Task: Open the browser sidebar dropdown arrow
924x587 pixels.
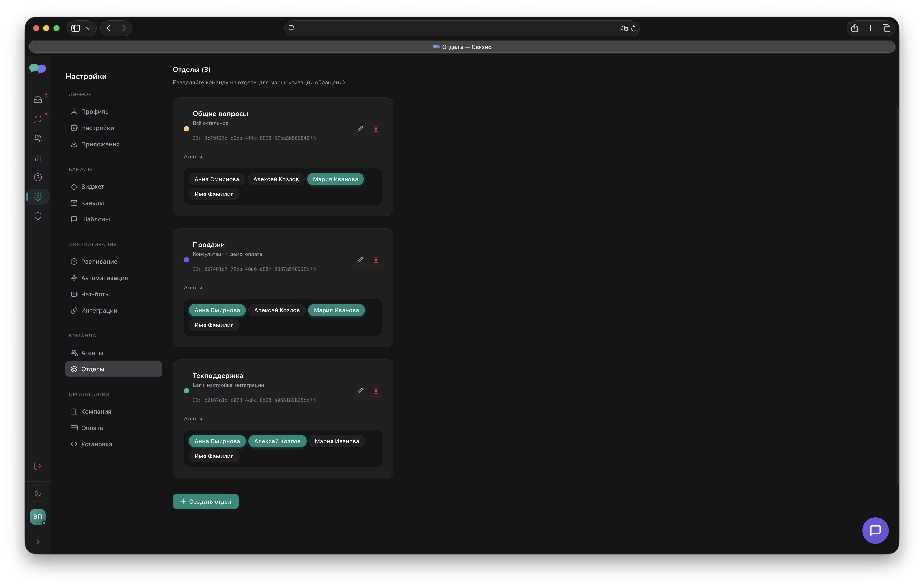Action: click(88, 28)
